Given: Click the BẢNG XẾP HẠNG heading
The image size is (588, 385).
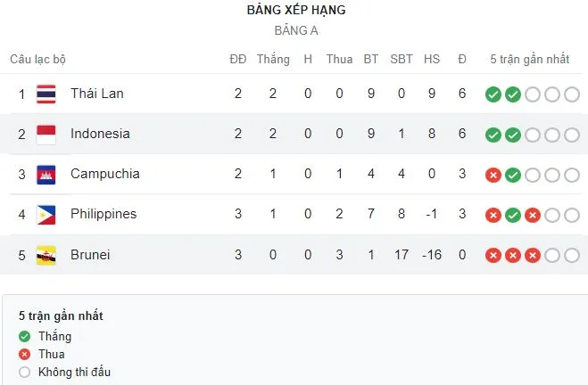Looking at the screenshot, I should [296, 11].
